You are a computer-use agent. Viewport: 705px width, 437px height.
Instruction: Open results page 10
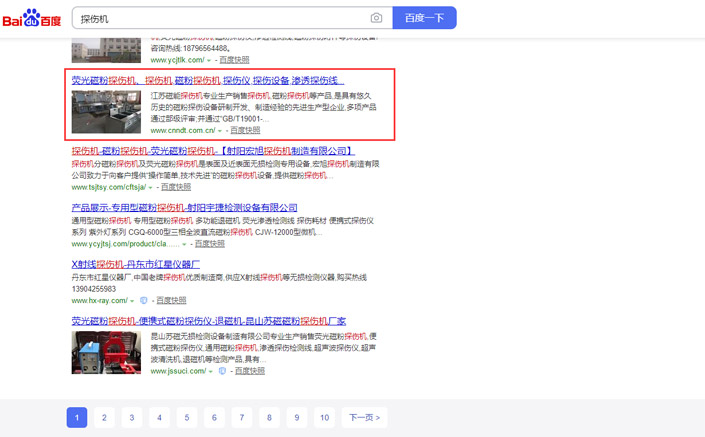[x=323, y=417]
